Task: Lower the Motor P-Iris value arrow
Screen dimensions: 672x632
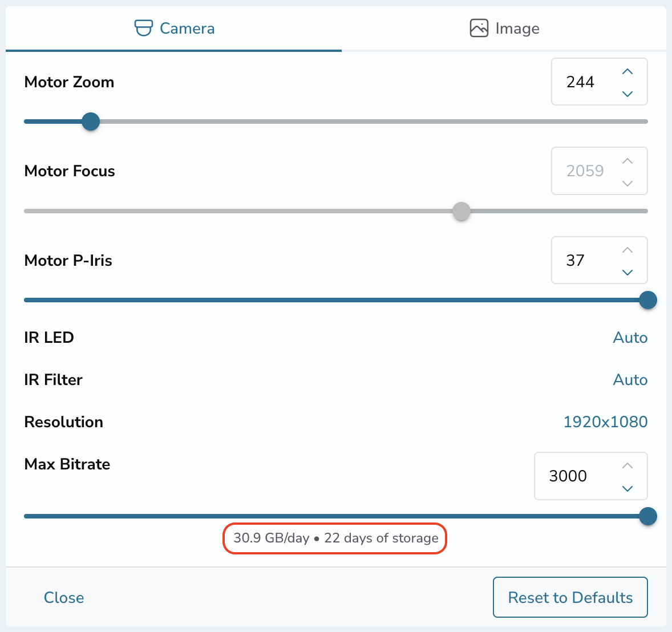Action: tap(628, 273)
